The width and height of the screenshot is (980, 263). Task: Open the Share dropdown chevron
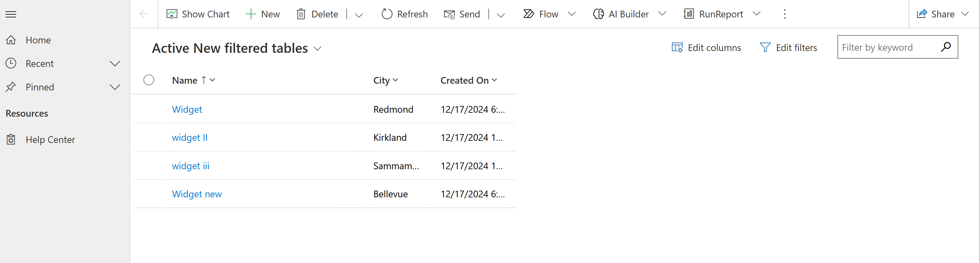(x=965, y=14)
